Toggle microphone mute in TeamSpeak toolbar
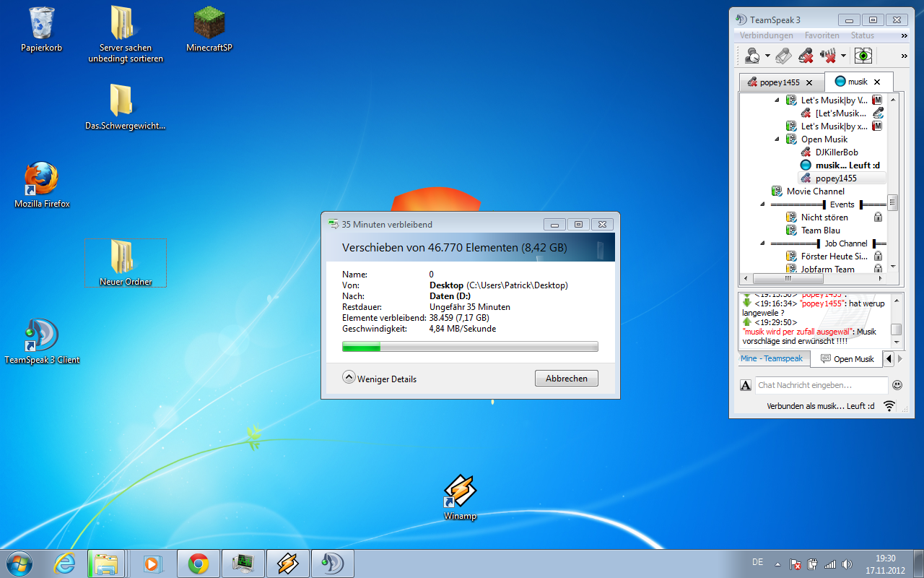This screenshot has width=924, height=578. (806, 55)
